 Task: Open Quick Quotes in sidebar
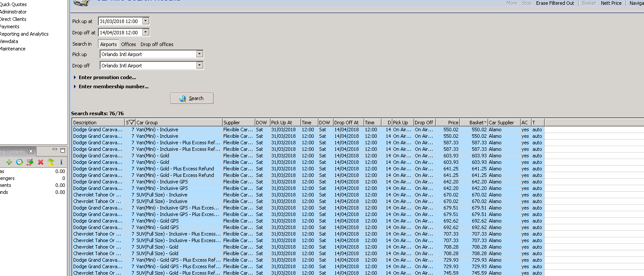(13, 4)
